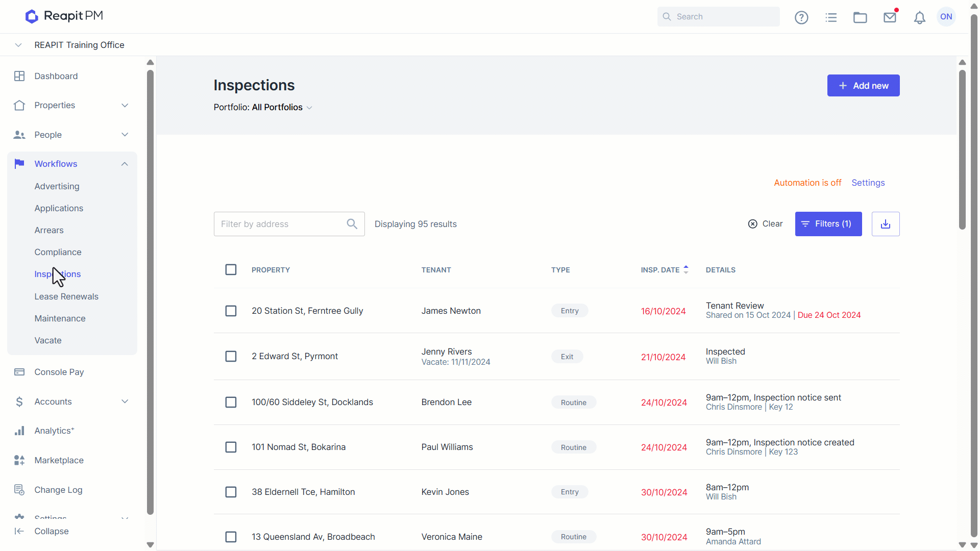
Task: Open the ON user avatar
Action: tap(946, 17)
